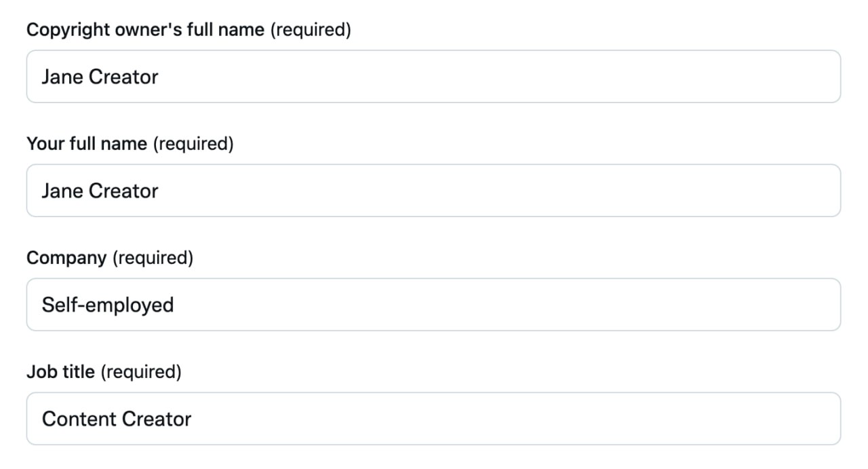Image resolution: width=868 pixels, height=469 pixels.
Task: Click "Creator" in the Your full name field
Action: point(123,191)
